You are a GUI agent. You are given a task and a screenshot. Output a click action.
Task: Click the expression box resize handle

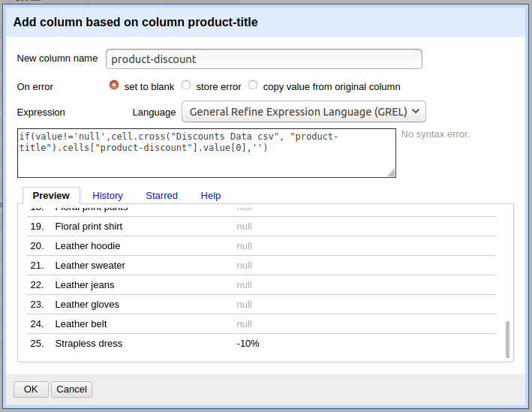pos(391,173)
